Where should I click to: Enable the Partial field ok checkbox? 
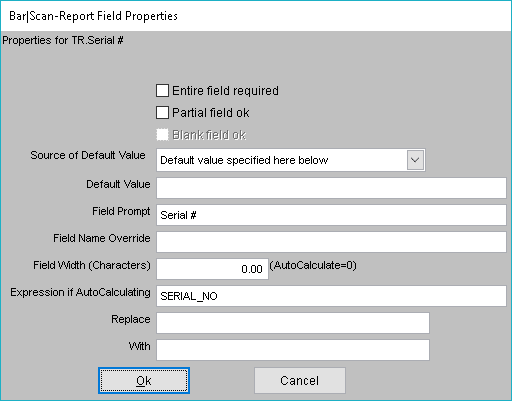pos(162,113)
